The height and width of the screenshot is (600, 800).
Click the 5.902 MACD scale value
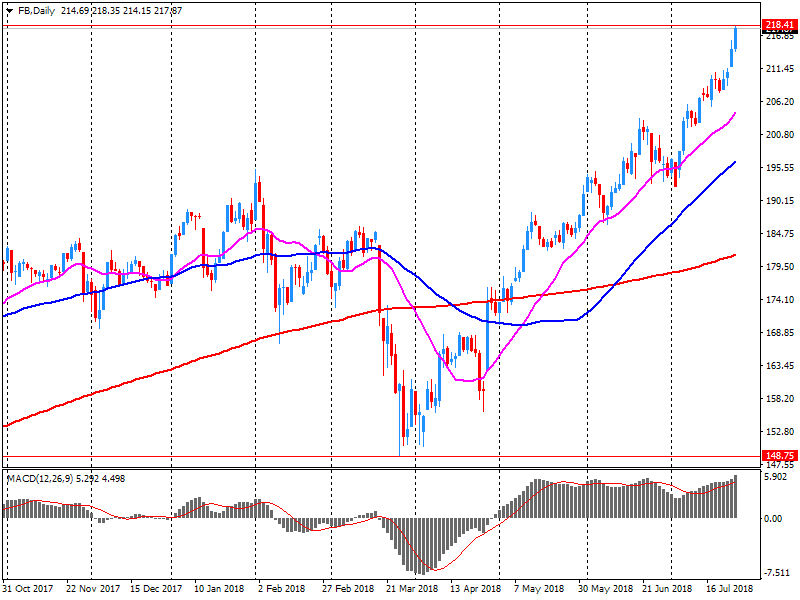point(778,477)
